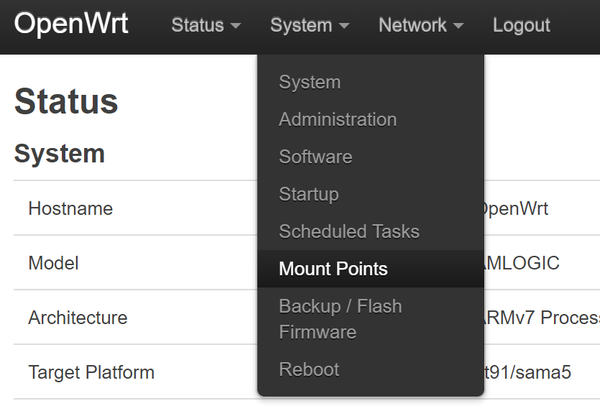Click the Status page heading
Image resolution: width=600 pixels, height=406 pixels.
pyautogui.click(x=66, y=101)
